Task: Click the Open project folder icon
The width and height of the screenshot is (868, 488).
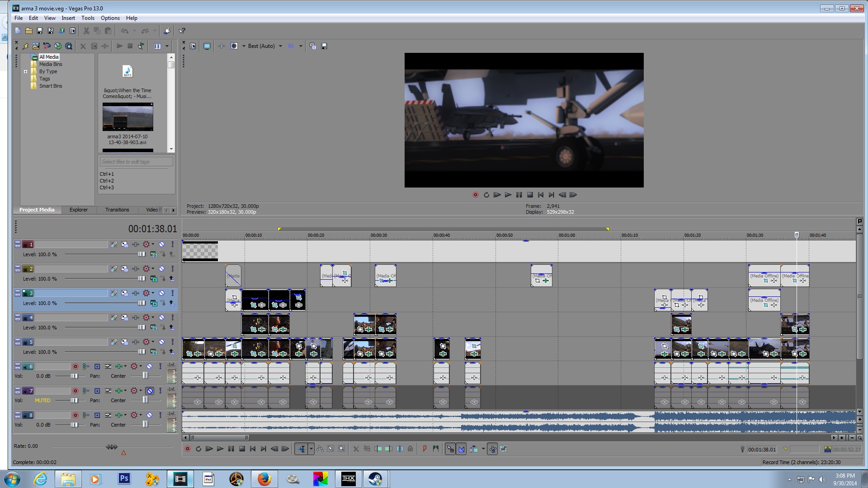Action: tap(28, 31)
